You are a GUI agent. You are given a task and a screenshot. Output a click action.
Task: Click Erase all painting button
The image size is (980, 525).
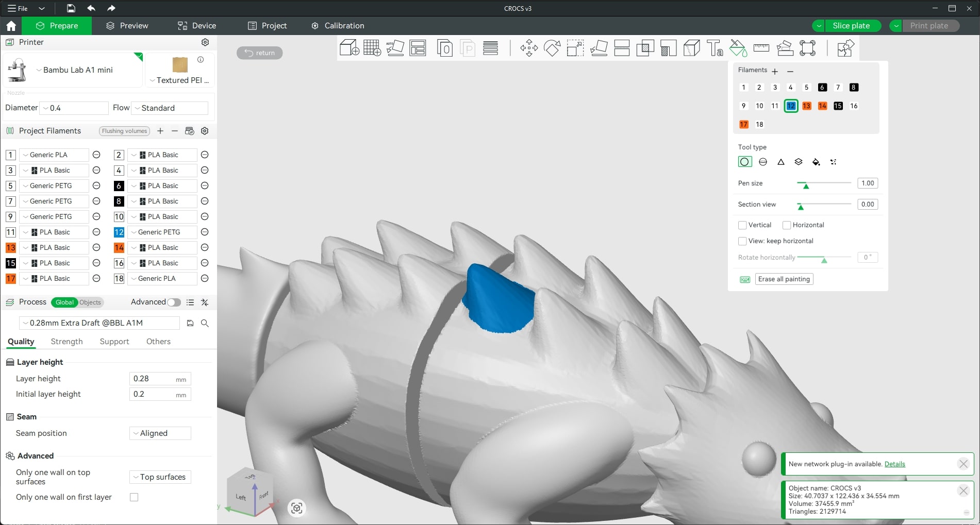(x=784, y=279)
